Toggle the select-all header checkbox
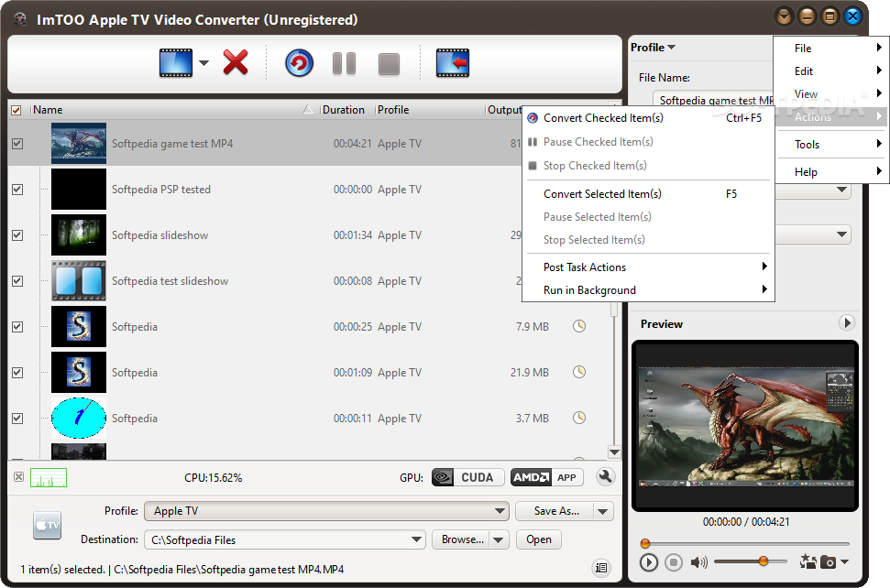890x588 pixels. tap(16, 110)
